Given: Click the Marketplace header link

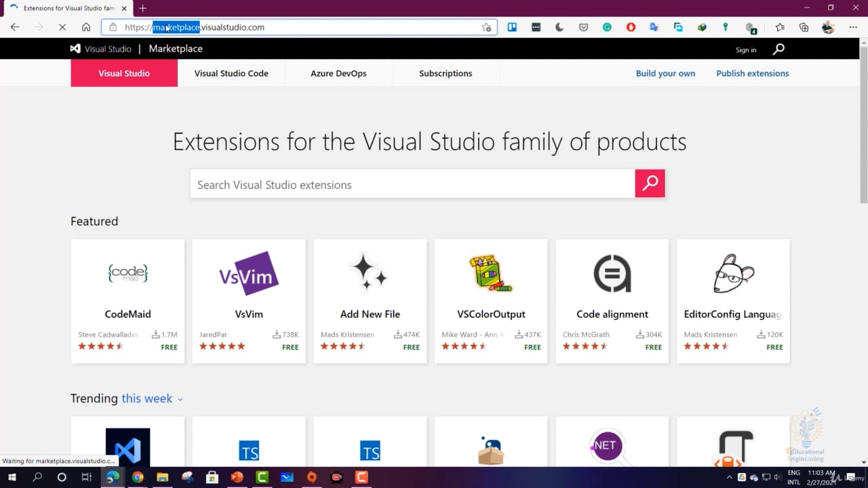Looking at the screenshot, I should (176, 49).
